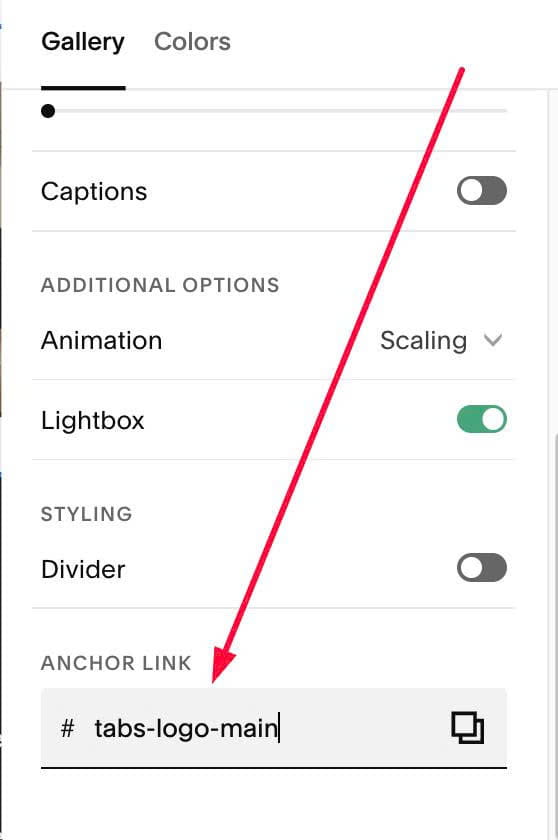Click the Styling section heading
Viewport: 558px width, 840px height.
[87, 514]
